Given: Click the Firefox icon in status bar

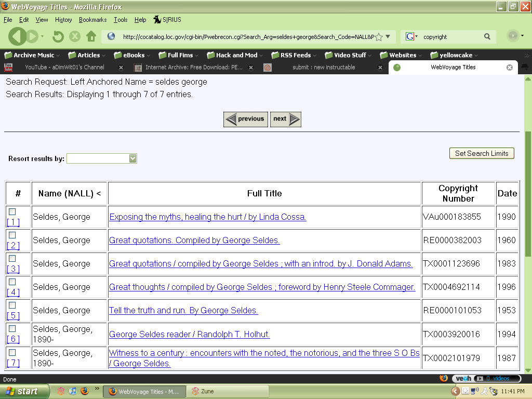Looking at the screenshot, I should pos(444,378).
